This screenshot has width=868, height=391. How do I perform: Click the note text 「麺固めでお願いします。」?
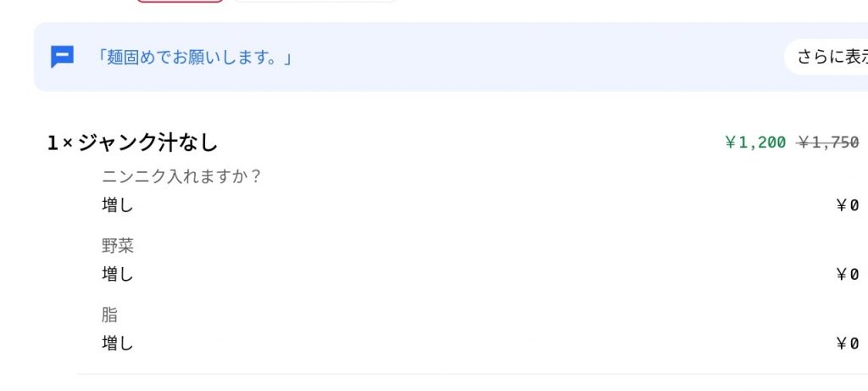194,58
